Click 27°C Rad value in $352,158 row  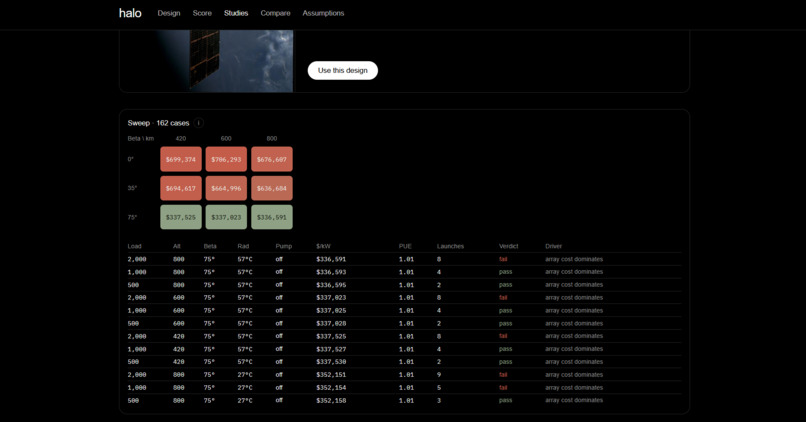coord(245,400)
